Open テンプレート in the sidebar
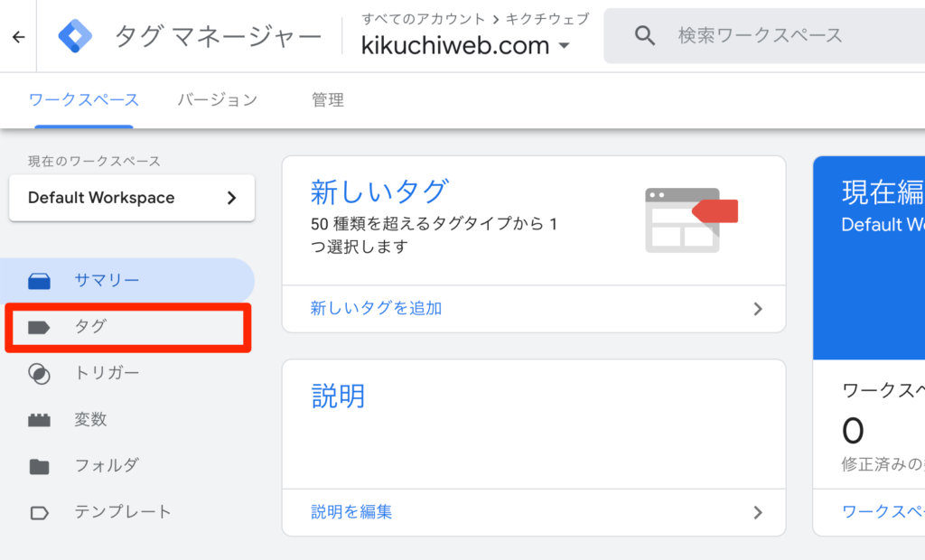This screenshot has height=560, width=925. [127, 512]
